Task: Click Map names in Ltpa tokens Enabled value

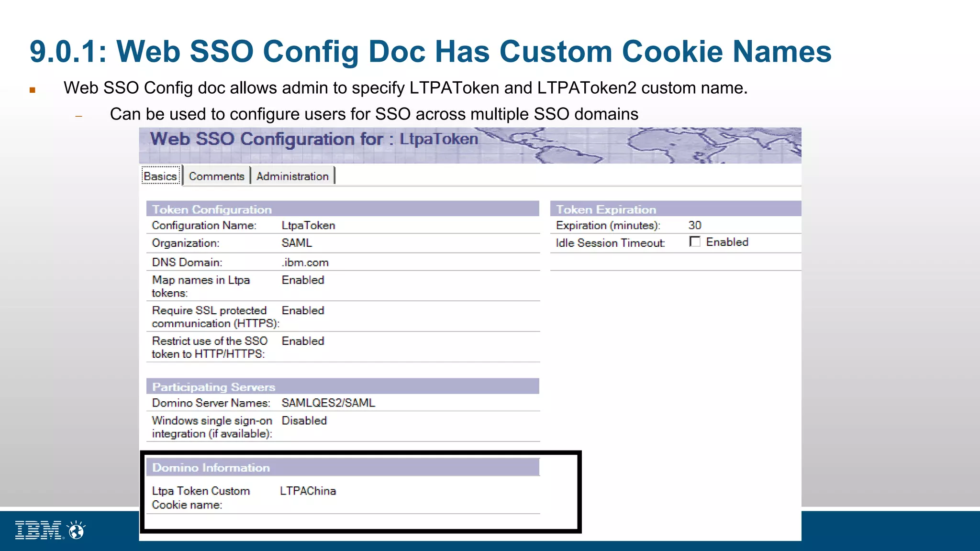Action: coord(303,280)
